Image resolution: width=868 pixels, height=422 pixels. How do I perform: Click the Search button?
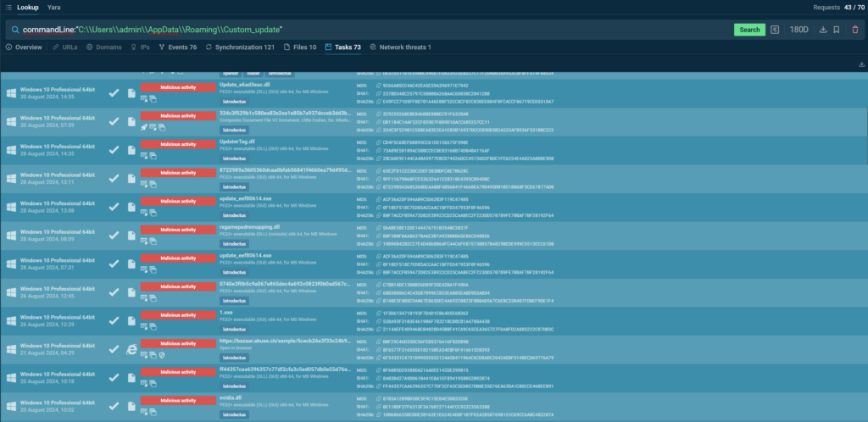[749, 30]
